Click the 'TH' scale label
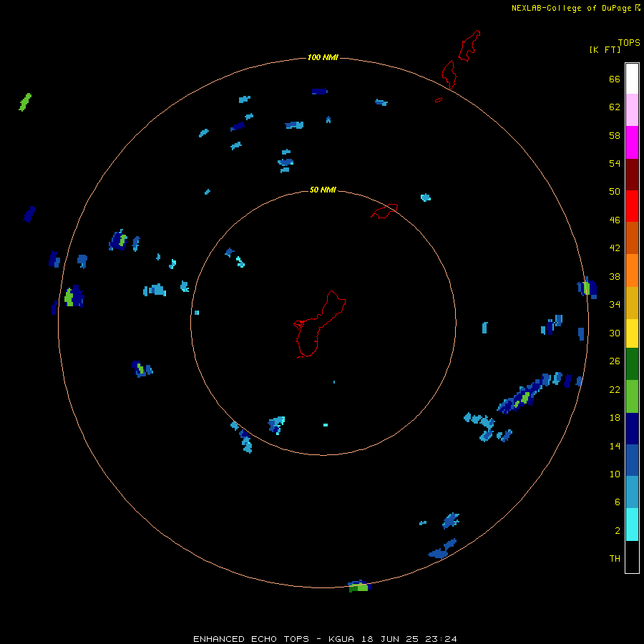This screenshot has width=644, height=644. coord(615,558)
